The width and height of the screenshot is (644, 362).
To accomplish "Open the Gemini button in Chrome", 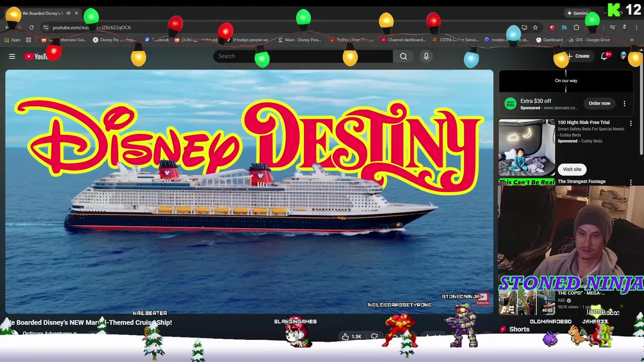I will (x=578, y=13).
